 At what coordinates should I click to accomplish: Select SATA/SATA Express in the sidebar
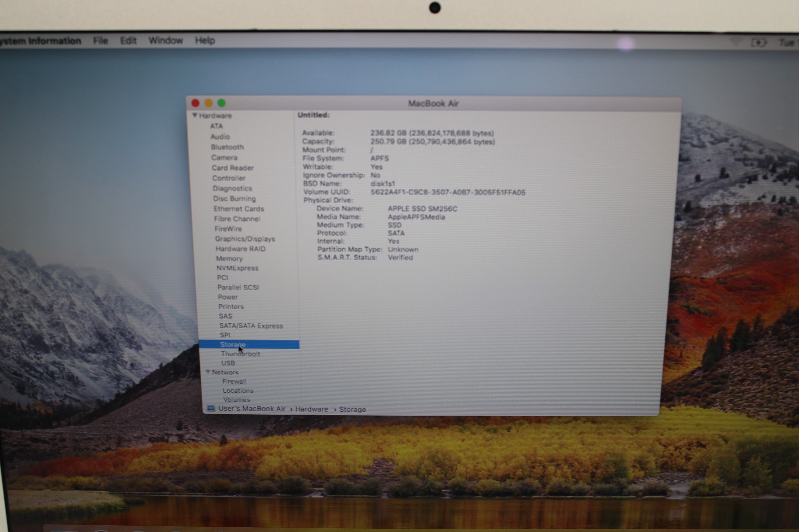click(x=251, y=326)
